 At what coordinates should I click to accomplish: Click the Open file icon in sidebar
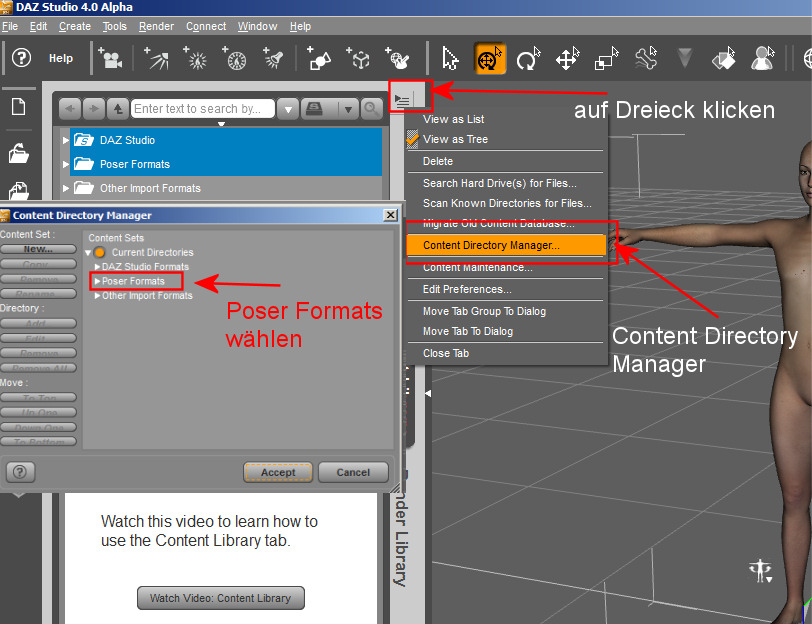(x=19, y=153)
